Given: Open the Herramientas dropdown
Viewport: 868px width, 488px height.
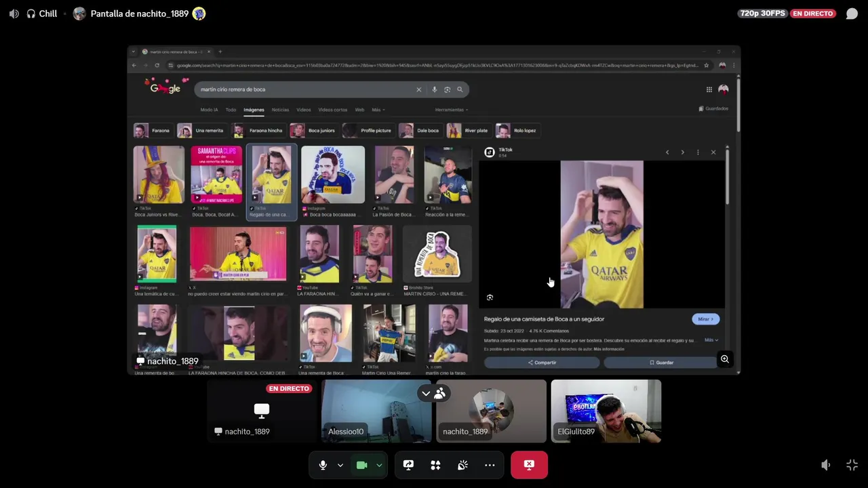Looking at the screenshot, I should coord(451,110).
